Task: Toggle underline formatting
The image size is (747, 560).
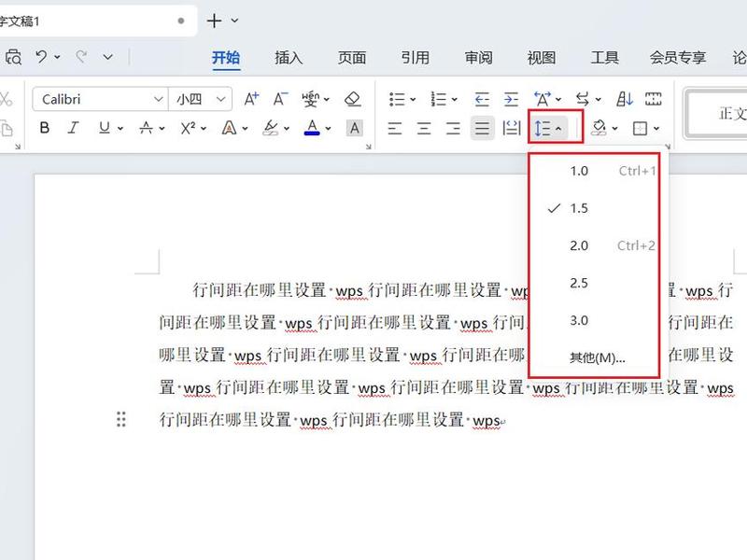Action: tap(105, 128)
